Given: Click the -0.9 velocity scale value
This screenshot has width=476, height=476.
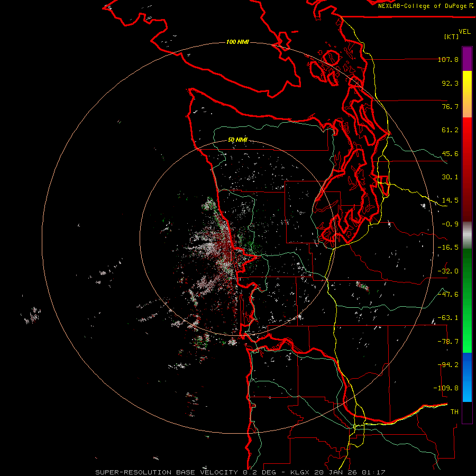Looking at the screenshot, I should tap(450, 224).
